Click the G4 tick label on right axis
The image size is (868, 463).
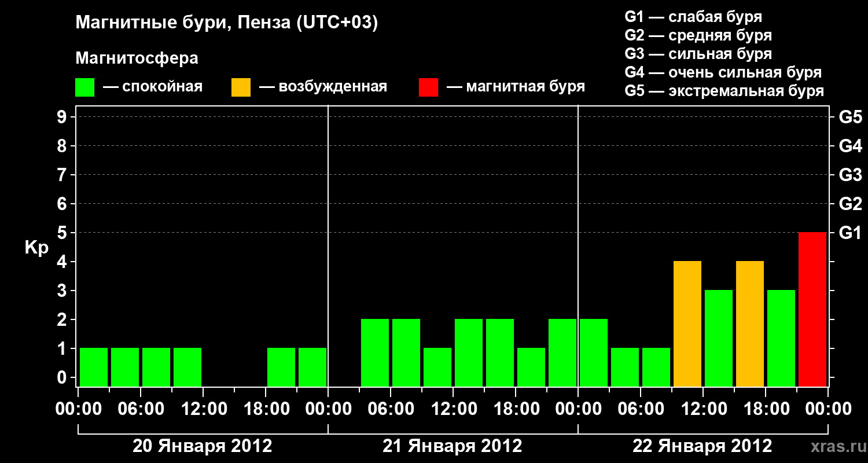tap(850, 146)
